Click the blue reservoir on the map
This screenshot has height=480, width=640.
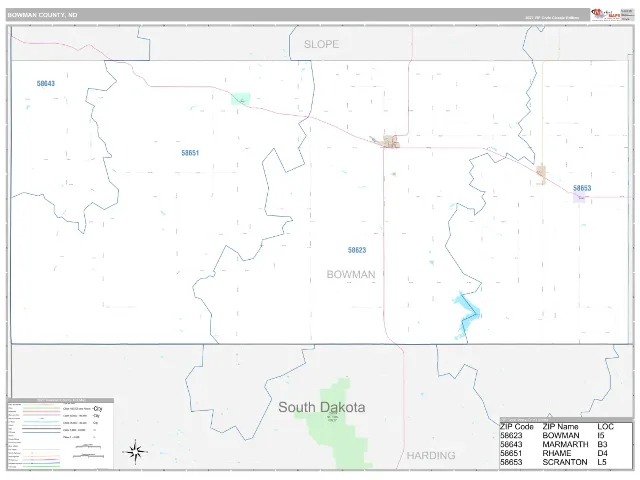pyautogui.click(x=466, y=313)
